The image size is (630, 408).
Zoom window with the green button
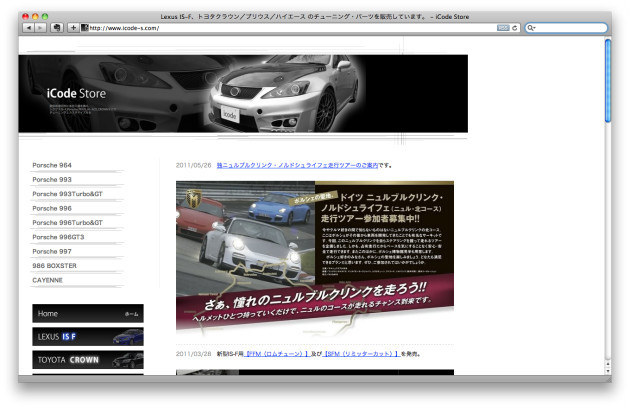pos(45,16)
